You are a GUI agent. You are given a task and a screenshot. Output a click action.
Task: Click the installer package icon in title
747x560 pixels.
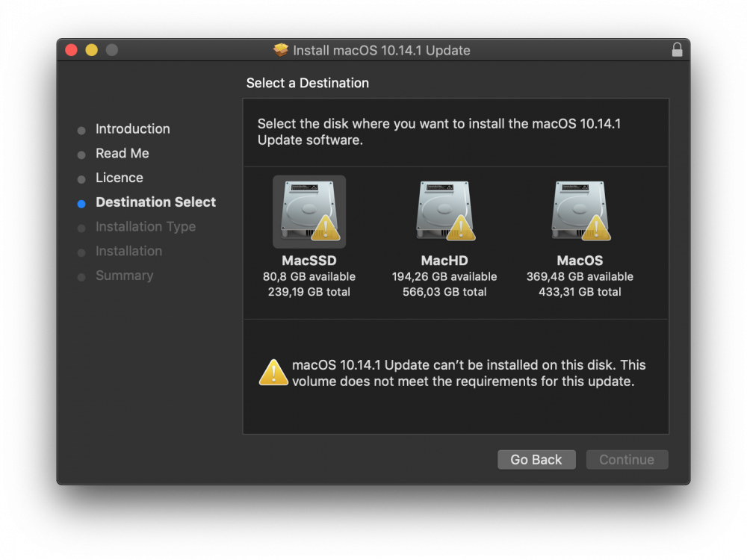point(281,49)
